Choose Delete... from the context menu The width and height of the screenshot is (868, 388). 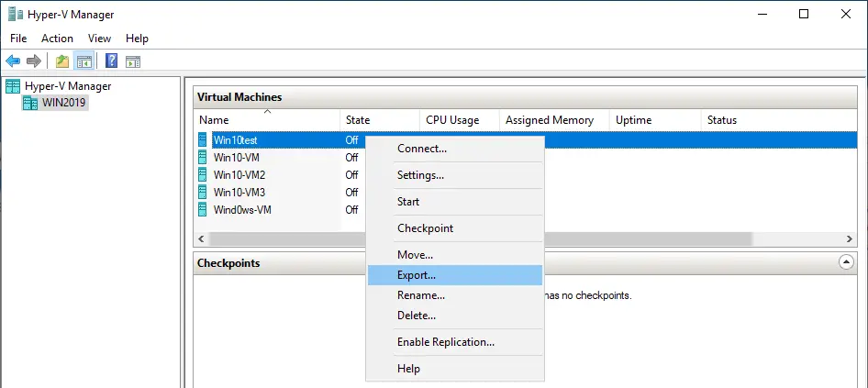(455, 316)
